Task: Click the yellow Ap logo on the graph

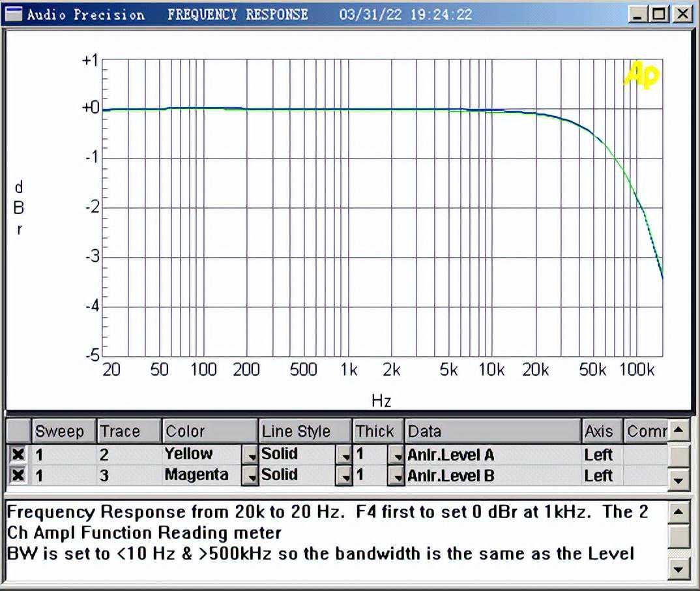Action: tap(641, 75)
